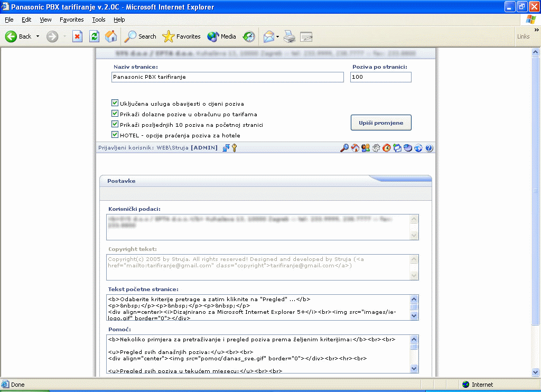Click the blue arrows switch-user icon
Image resolution: width=541 pixels, height=392 pixels.
point(226,148)
